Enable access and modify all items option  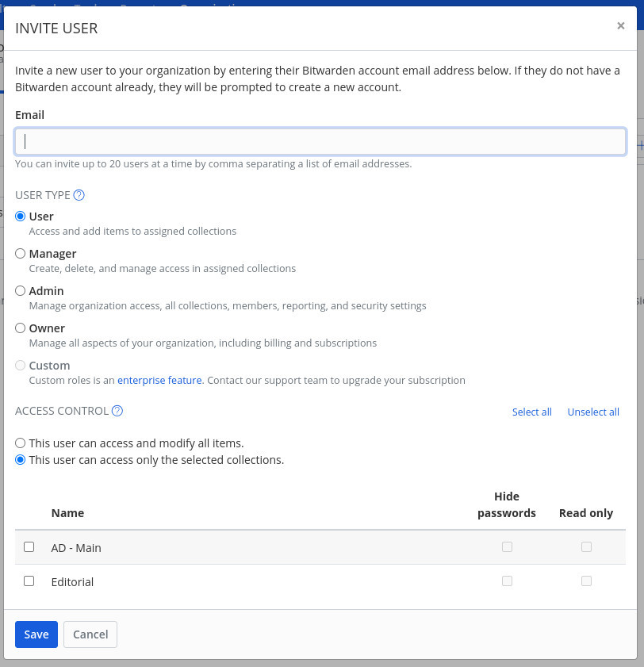coord(21,443)
